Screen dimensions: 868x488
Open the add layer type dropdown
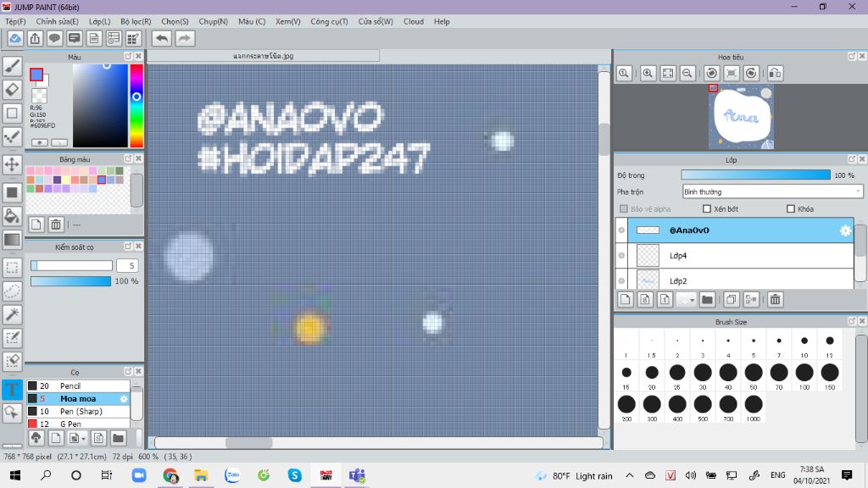pyautogui.click(x=686, y=299)
